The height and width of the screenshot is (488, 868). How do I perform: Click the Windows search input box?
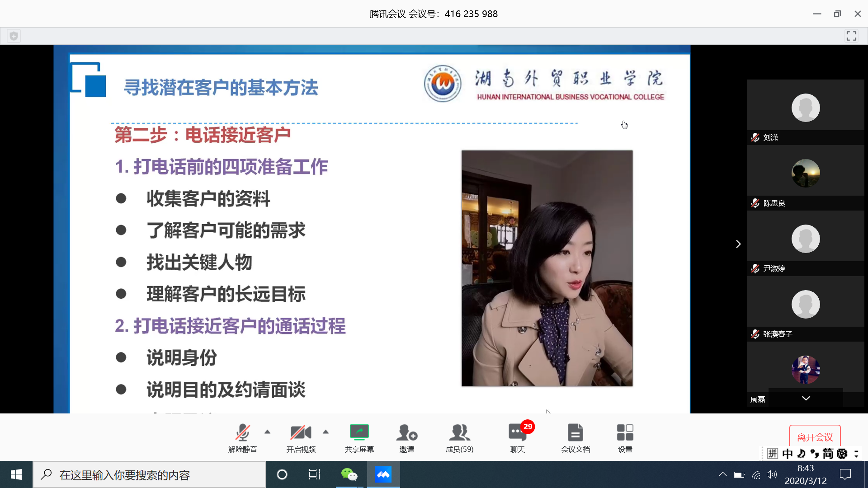coord(149,475)
